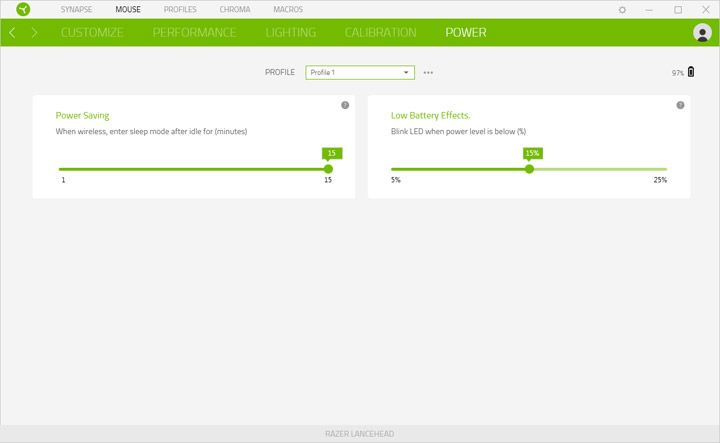This screenshot has width=720, height=443.
Task: Click the 15% value tooltip above slider
Action: coord(532,153)
